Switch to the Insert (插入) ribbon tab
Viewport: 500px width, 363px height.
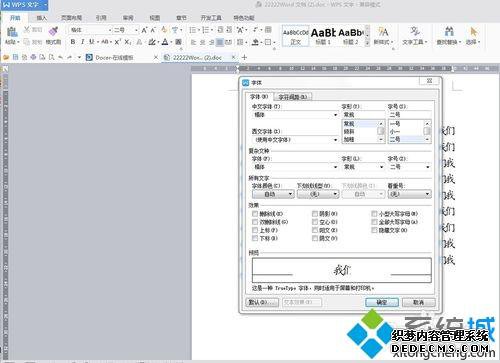42,18
